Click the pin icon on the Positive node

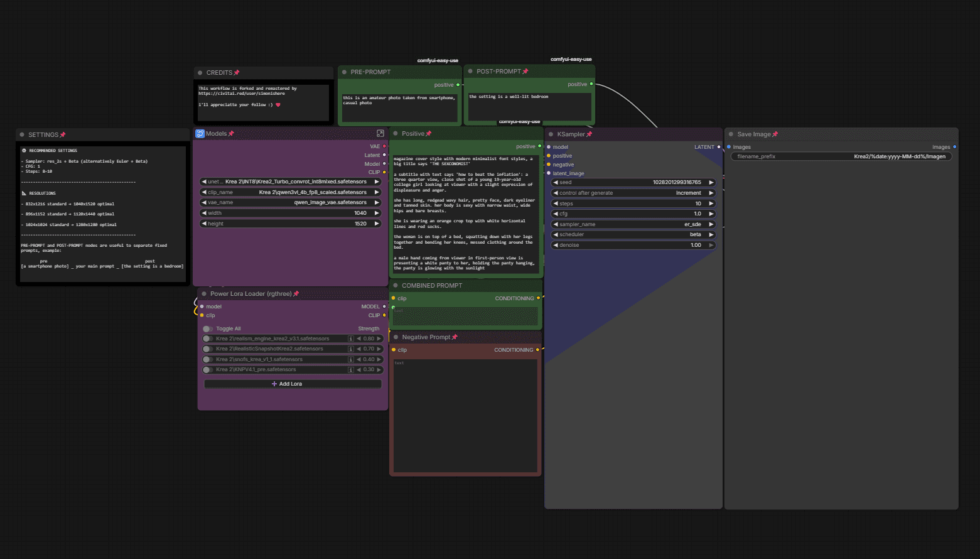click(428, 134)
